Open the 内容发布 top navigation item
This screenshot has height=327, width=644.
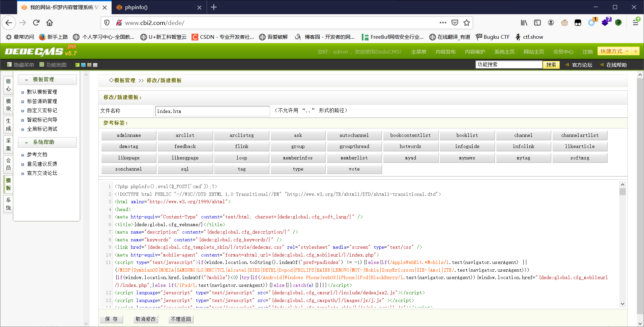445,52
